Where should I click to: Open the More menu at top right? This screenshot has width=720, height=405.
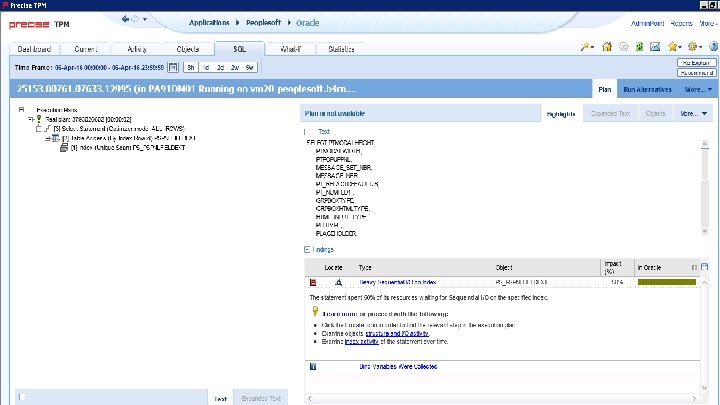(708, 23)
